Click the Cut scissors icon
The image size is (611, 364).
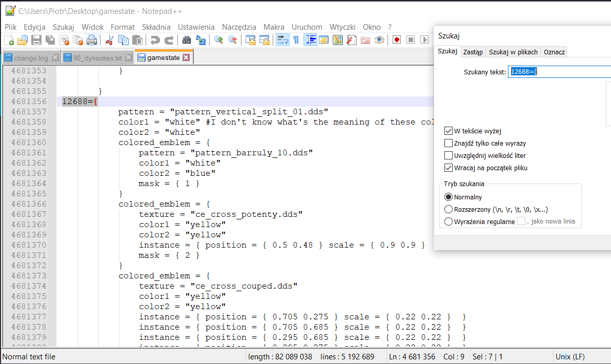[x=109, y=40]
